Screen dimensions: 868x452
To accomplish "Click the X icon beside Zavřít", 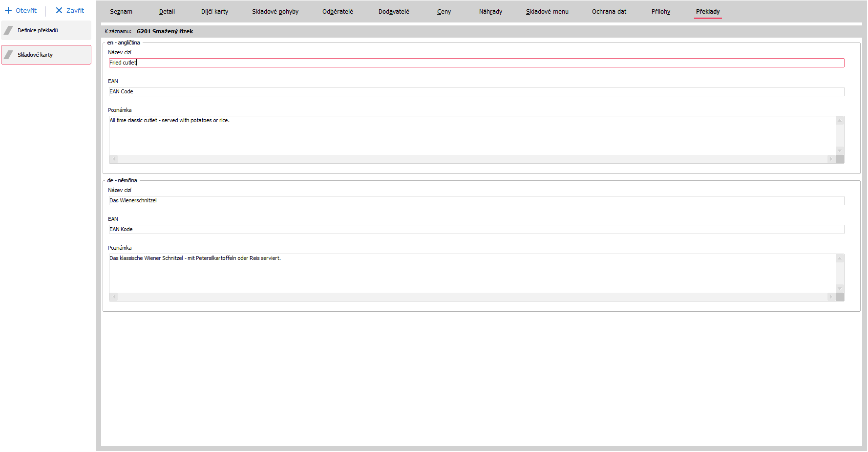I will [59, 10].
